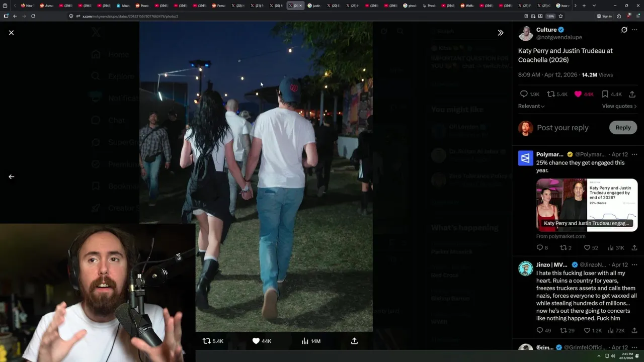Open replies on the main post (1.9K)
The image size is (644, 362).
click(x=529, y=94)
